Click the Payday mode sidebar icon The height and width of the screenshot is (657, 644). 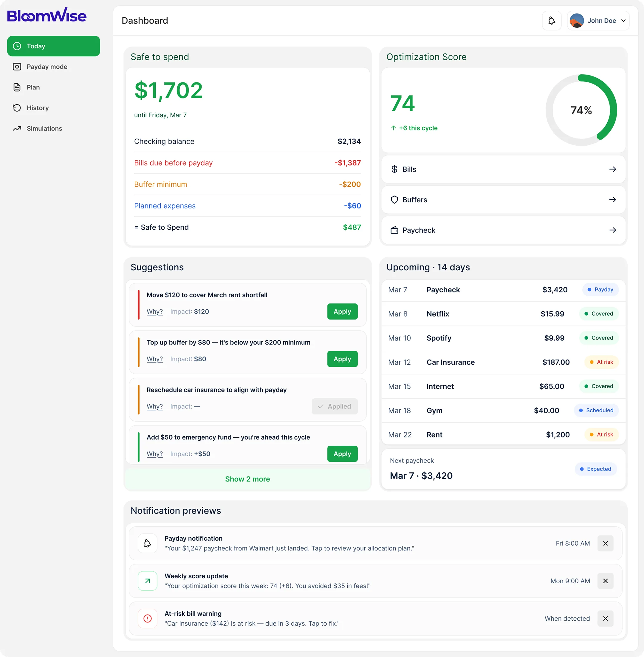tap(17, 67)
